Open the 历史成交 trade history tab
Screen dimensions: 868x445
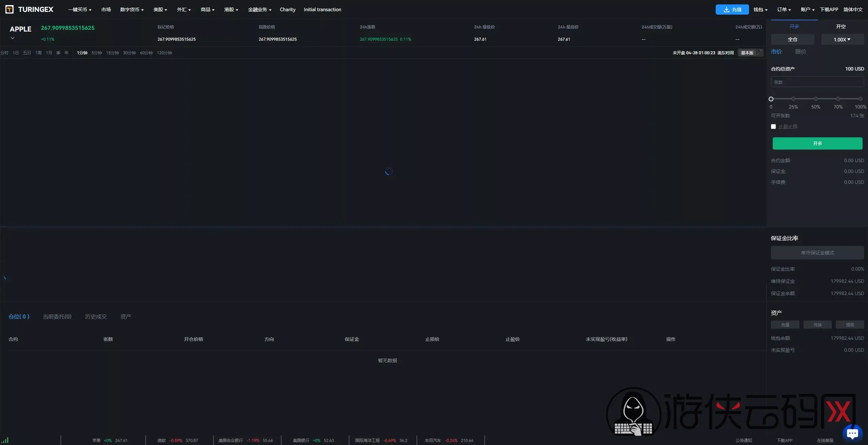(x=96, y=316)
